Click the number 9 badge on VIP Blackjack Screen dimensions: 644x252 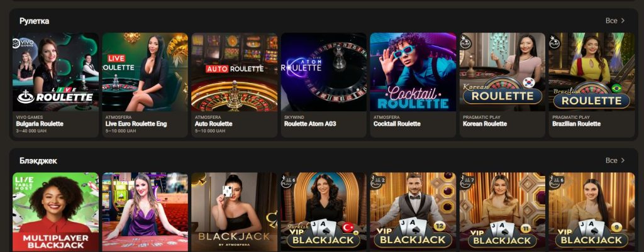616,227
